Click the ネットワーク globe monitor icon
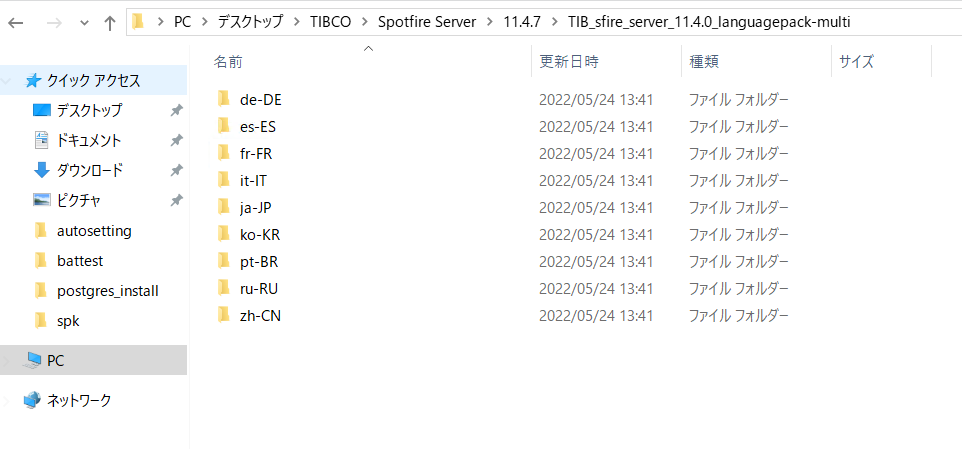This screenshot has height=449, width=962. (32, 401)
